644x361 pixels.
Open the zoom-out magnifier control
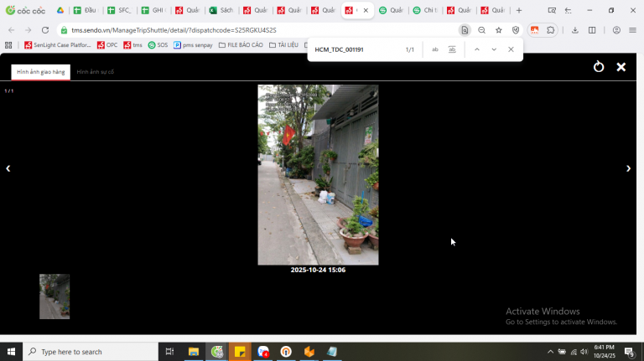[482, 30]
